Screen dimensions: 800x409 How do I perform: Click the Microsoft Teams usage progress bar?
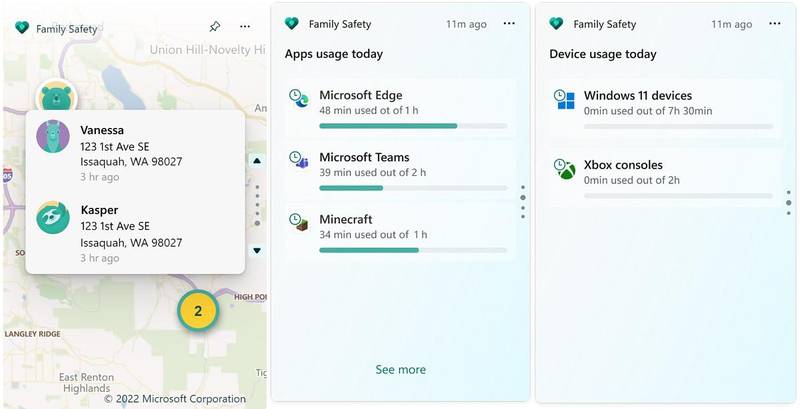tap(413, 188)
